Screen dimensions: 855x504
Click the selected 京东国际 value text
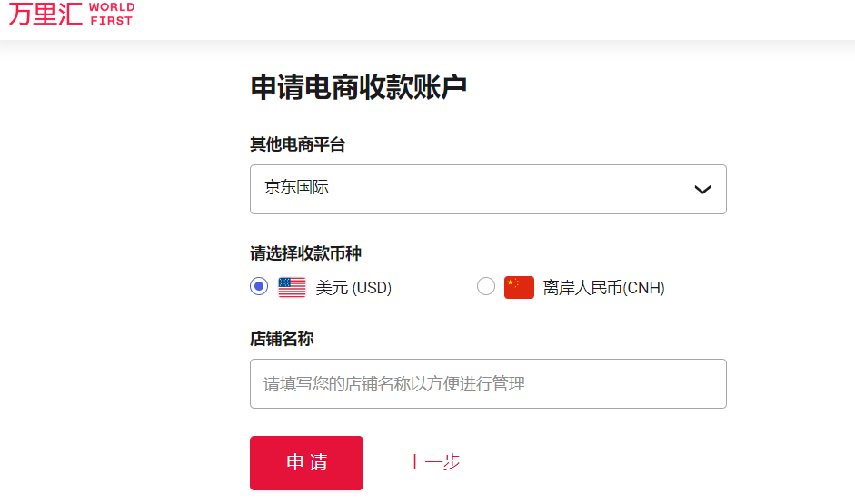click(296, 188)
